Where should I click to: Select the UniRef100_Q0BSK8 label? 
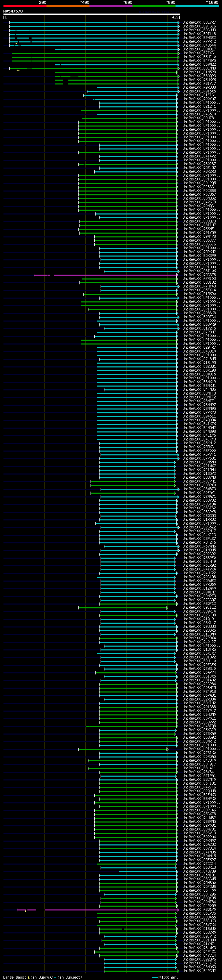tap(199, 313)
